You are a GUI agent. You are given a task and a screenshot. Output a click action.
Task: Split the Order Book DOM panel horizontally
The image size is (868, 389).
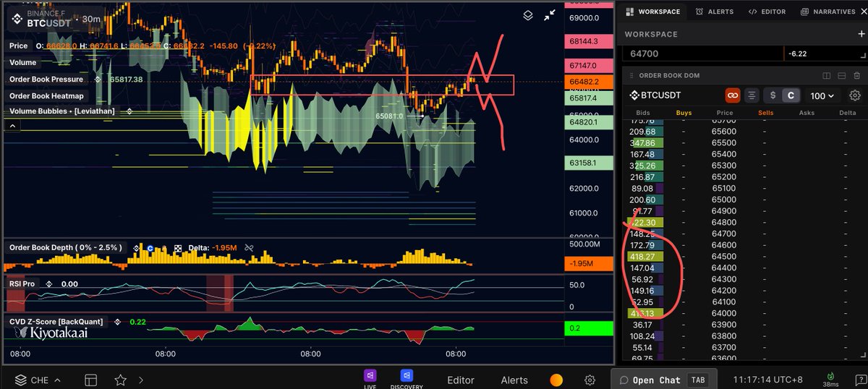coord(841,75)
